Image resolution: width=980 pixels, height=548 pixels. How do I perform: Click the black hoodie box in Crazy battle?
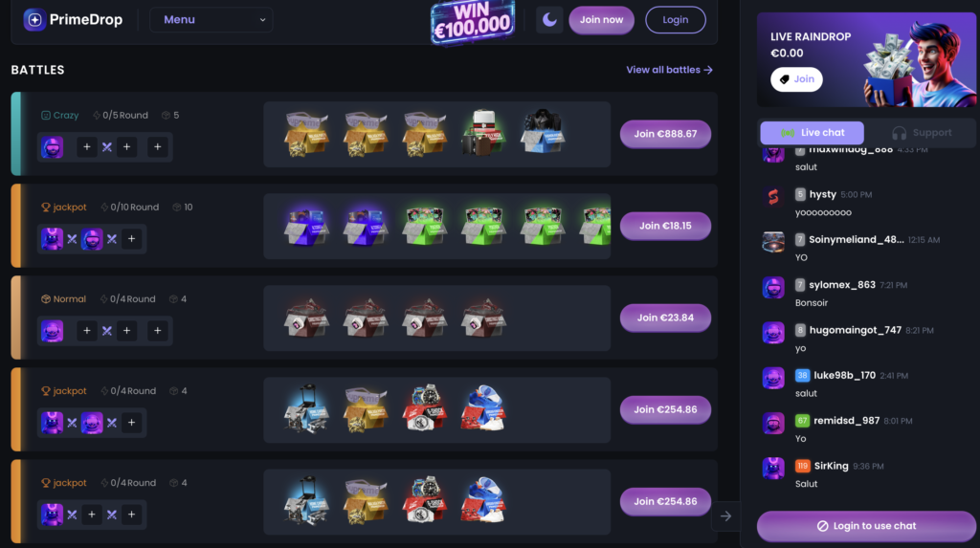click(542, 132)
